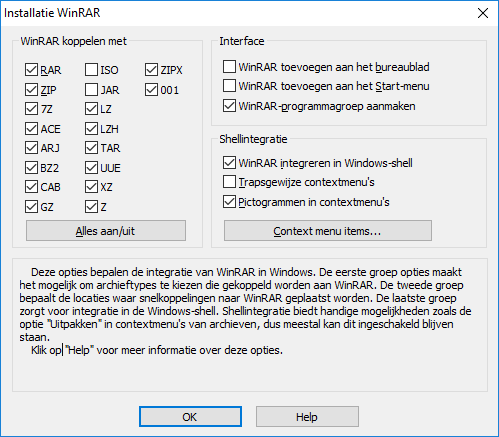Image resolution: width=499 pixels, height=437 pixels.
Task: Enable WinRAR toevoegen aan het Start-menu
Action: click(x=229, y=86)
